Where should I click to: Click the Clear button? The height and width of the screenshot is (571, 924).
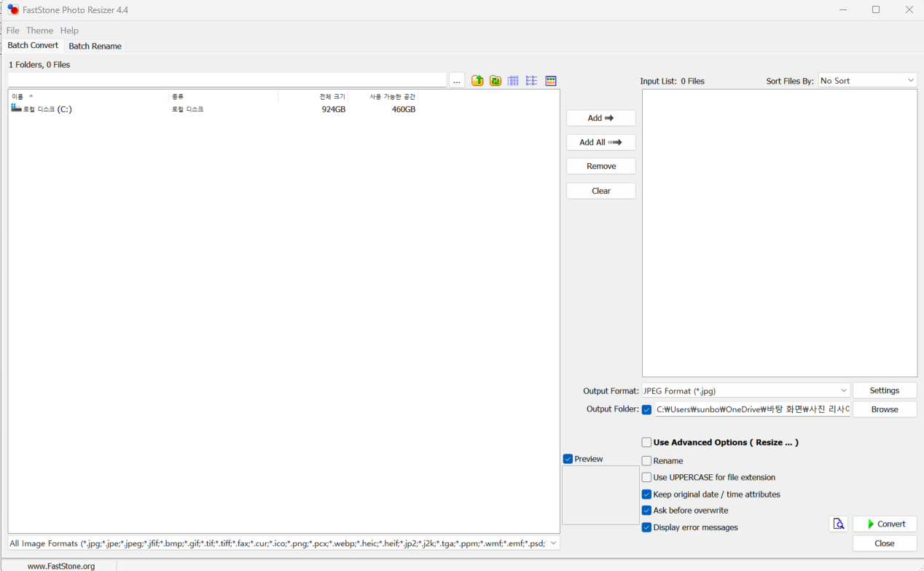pyautogui.click(x=601, y=191)
